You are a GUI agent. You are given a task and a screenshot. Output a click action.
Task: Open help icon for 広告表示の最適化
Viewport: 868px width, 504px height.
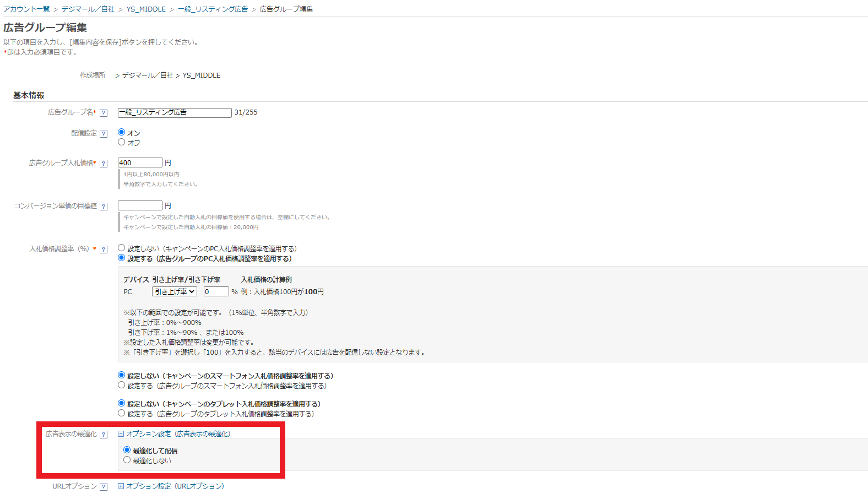click(104, 435)
